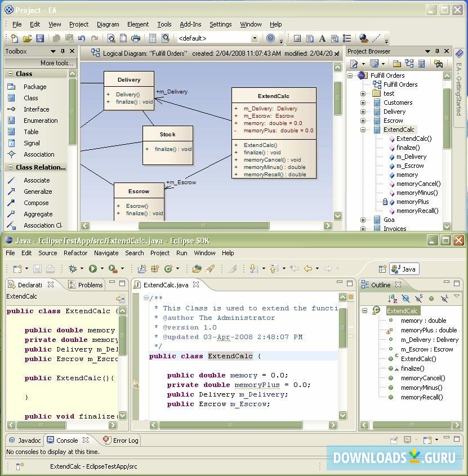Click the Open Perspective icon in Eclipse
The height and width of the screenshot is (476, 468).
point(382,269)
